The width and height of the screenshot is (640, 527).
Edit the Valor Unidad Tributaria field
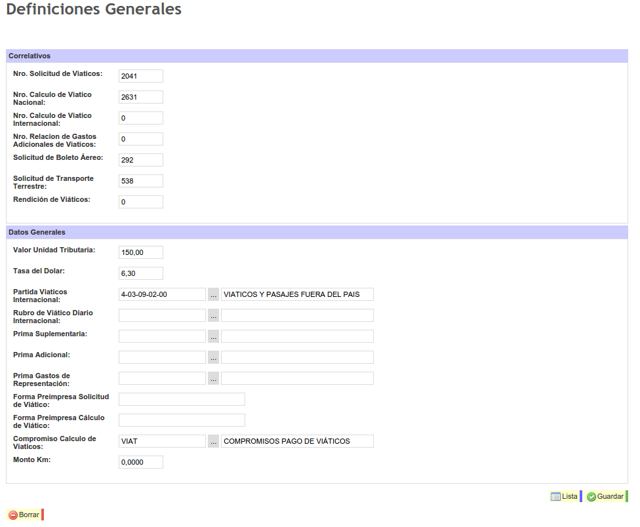140,253
